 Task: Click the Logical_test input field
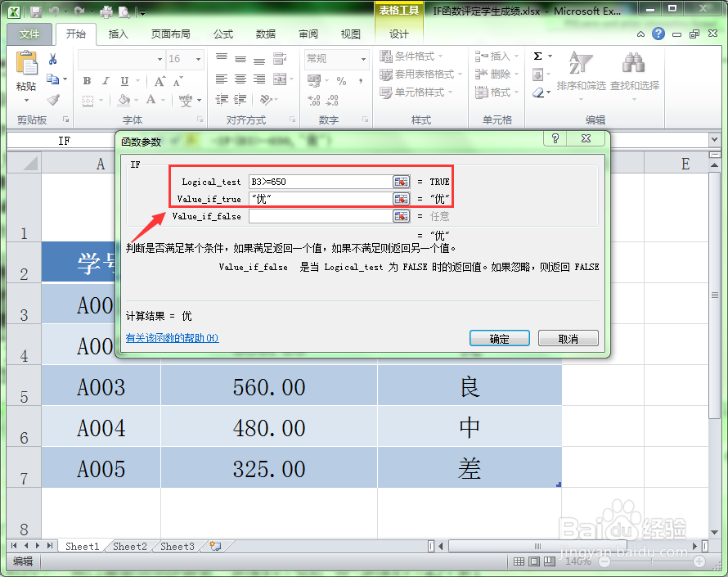[321, 182]
